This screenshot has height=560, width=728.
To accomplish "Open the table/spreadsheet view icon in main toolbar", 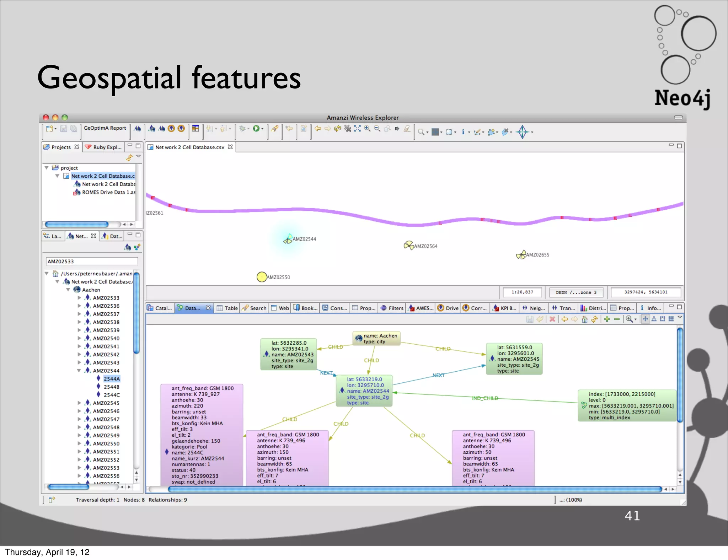I will [195, 129].
